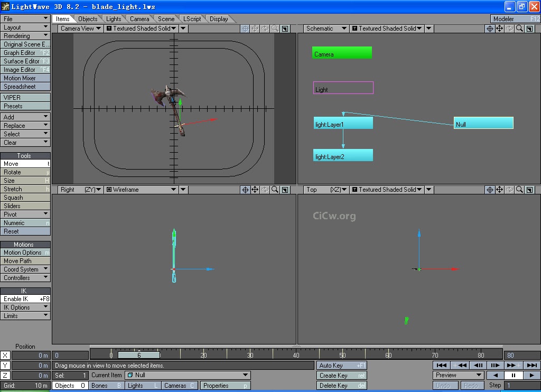The width and height of the screenshot is (541, 392).
Task: Switch to the Objects tab at top
Action: pyautogui.click(x=88, y=19)
